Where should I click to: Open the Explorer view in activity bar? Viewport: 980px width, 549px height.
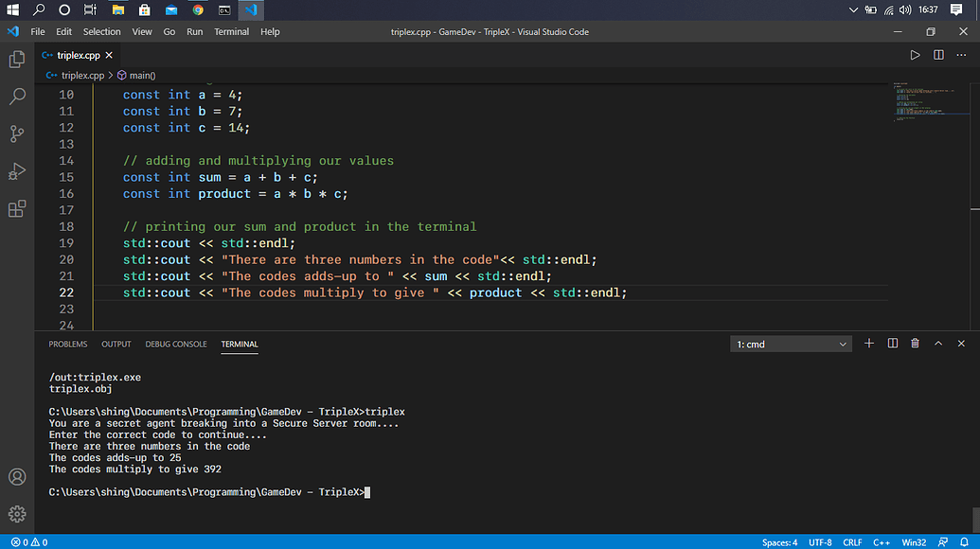16,60
